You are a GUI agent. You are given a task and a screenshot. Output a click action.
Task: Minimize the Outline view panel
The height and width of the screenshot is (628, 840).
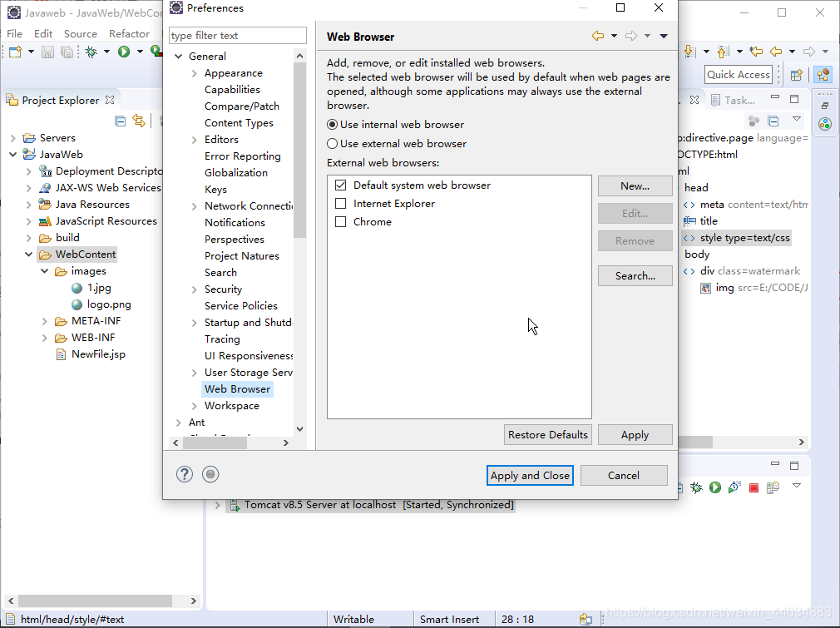point(774,98)
